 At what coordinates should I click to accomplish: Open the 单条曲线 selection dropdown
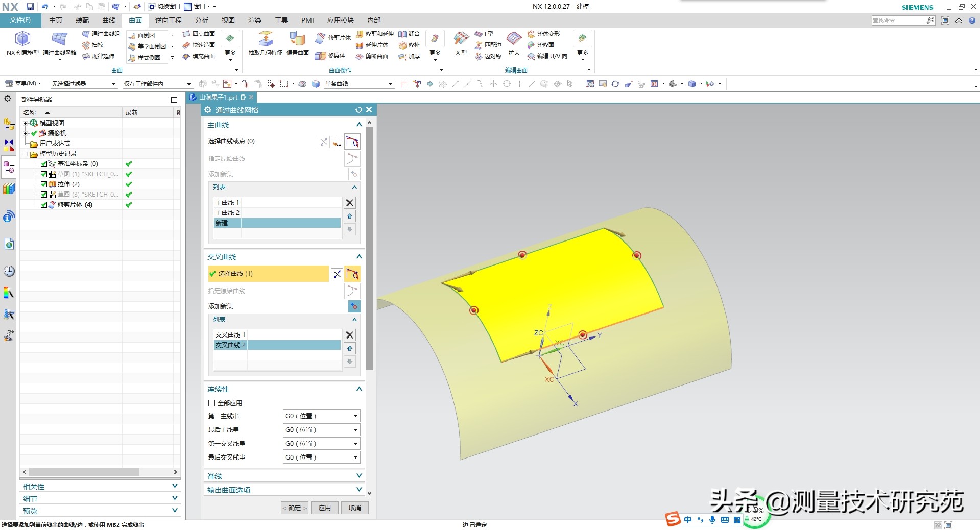389,83
